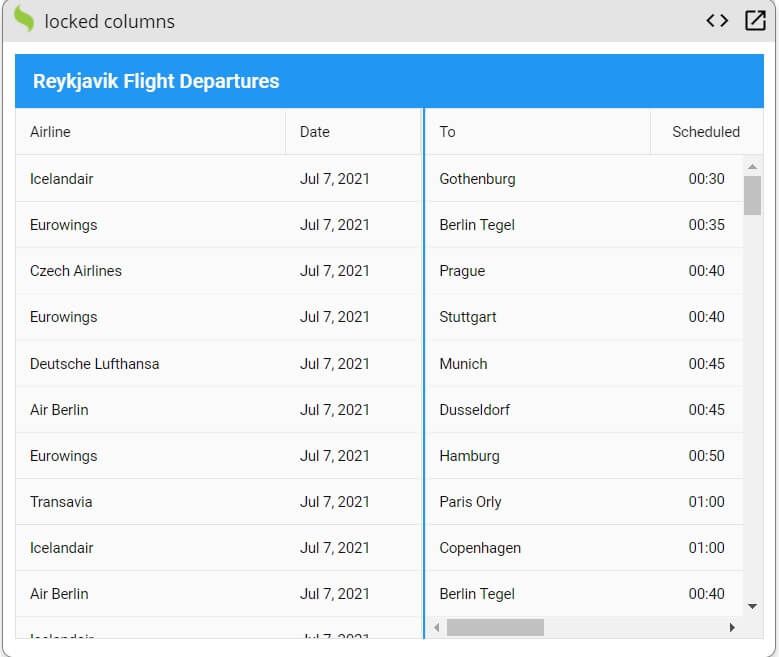Click scheduled time in Paris Orly row
Viewport: 779px width, 657px height.
[706, 502]
